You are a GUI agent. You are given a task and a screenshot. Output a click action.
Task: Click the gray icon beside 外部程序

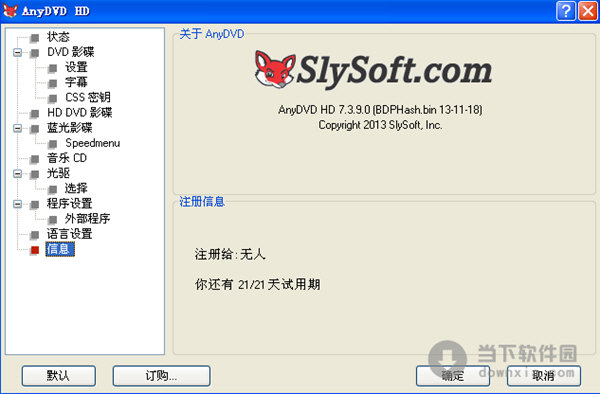click(53, 220)
